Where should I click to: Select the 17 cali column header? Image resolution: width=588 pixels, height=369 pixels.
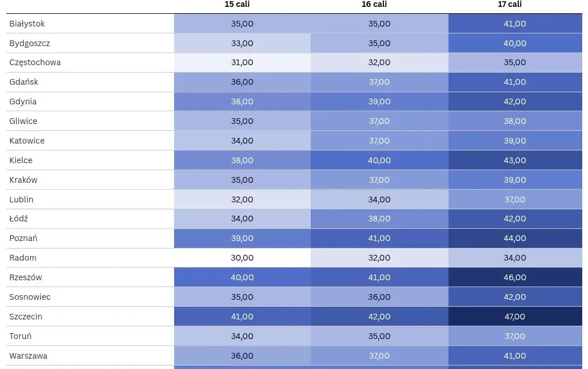(x=510, y=4)
